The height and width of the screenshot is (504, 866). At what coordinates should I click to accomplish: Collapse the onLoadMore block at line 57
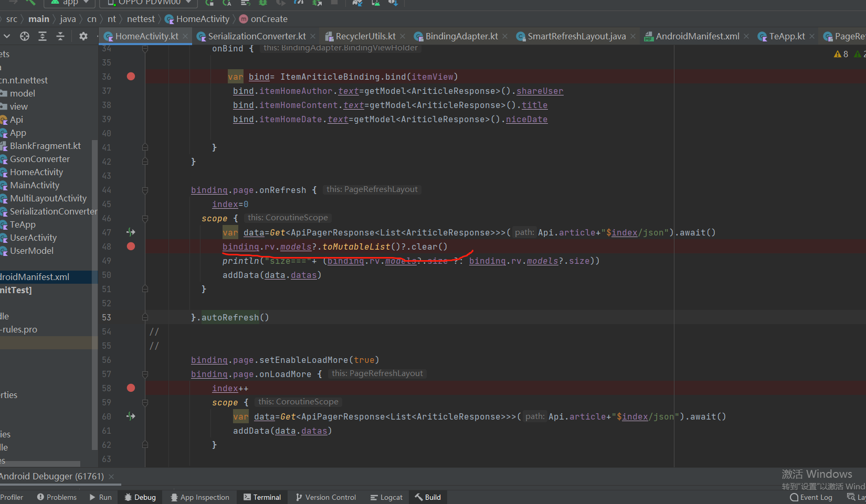point(145,374)
